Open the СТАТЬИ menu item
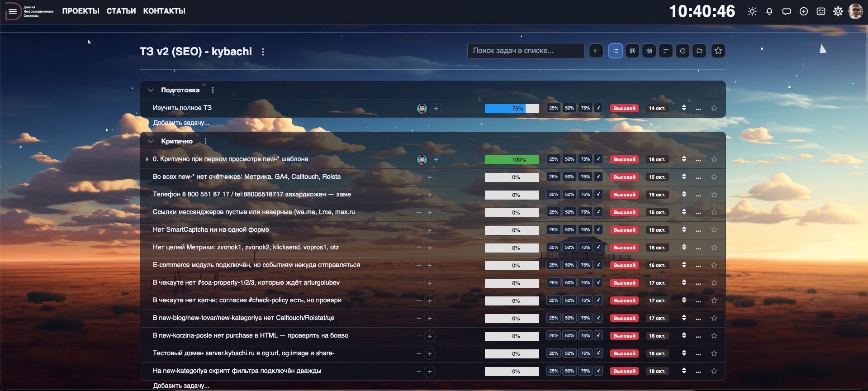 click(121, 11)
